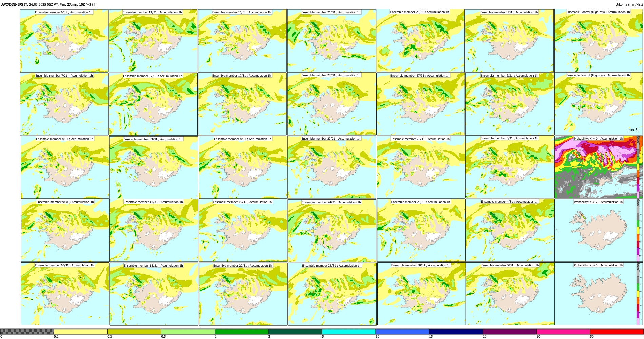Click the 'Úrkoma (mm/klst)' unit label
The height and width of the screenshot is (339, 644).
629,4
